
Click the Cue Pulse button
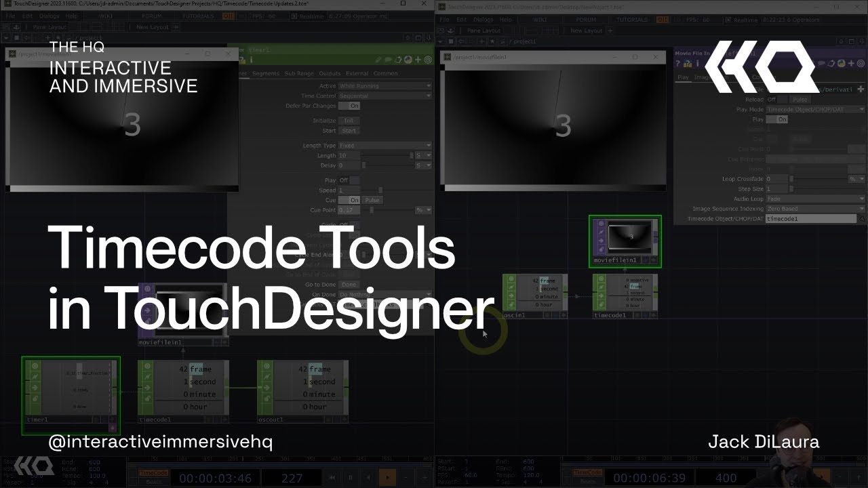pyautogui.click(x=372, y=200)
